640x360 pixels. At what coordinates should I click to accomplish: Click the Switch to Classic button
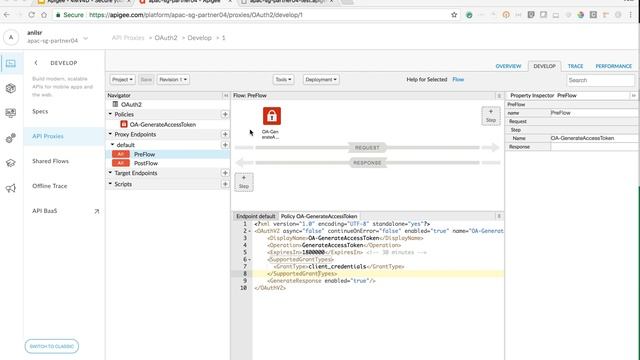(52, 346)
